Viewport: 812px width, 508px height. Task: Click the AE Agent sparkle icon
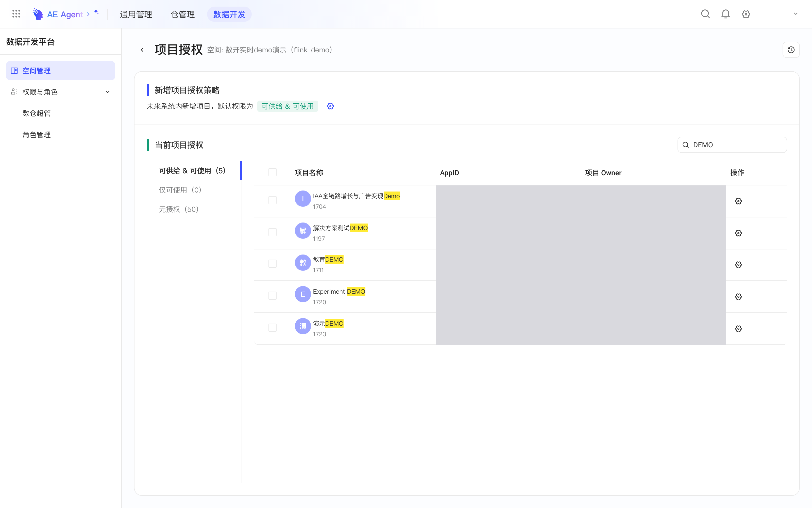click(x=96, y=12)
